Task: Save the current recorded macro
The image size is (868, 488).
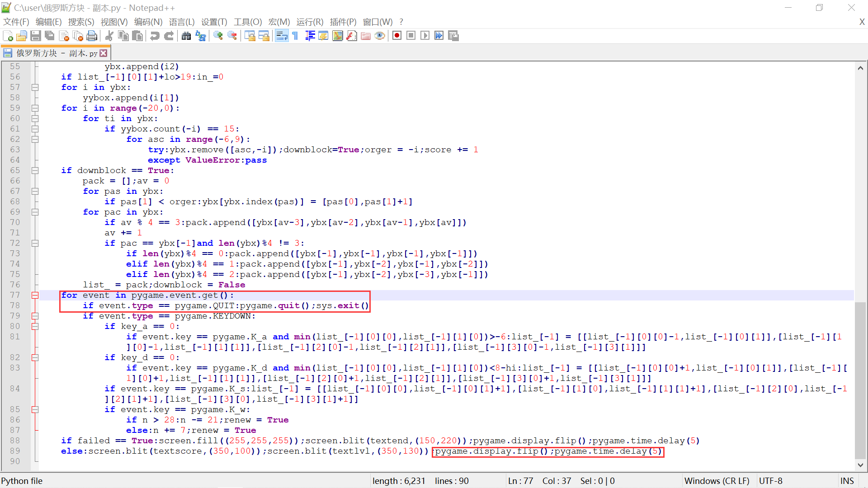Action: coord(453,36)
